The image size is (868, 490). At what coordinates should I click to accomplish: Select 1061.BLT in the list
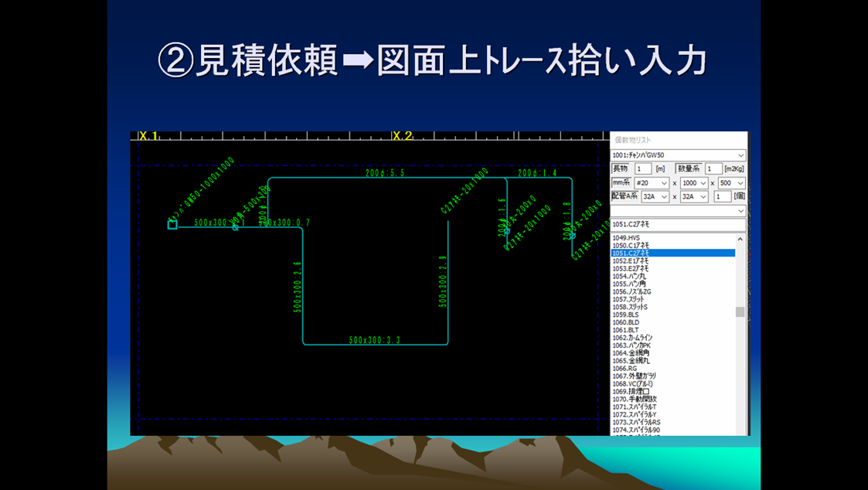click(x=673, y=330)
